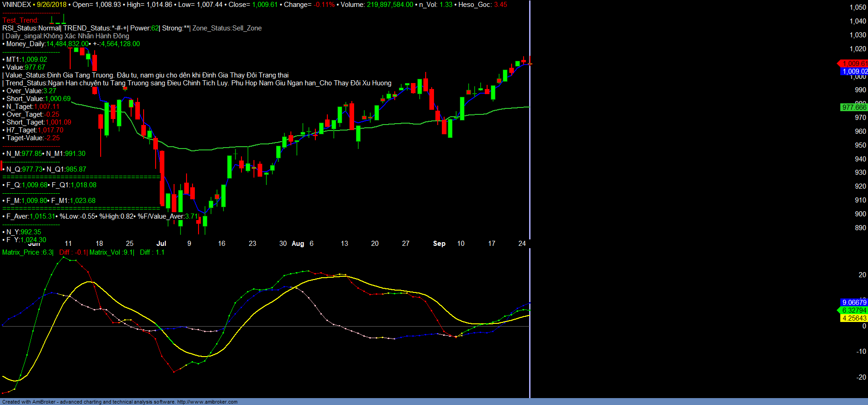Click the green 977.666 value price tag
868x405 pixels.
854,107
